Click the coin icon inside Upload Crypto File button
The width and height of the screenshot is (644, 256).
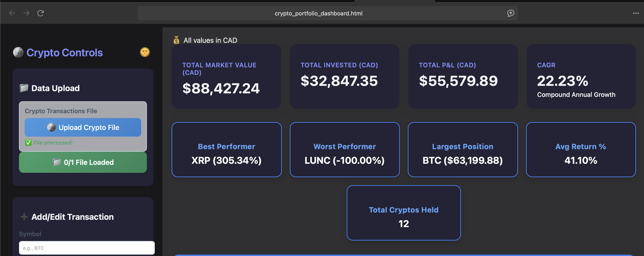tap(52, 127)
